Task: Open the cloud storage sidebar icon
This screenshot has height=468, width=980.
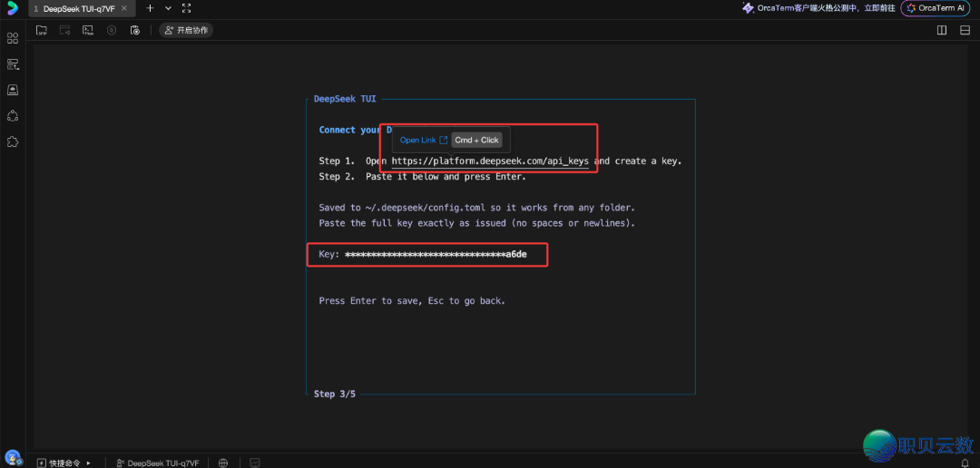Action: click(x=13, y=90)
